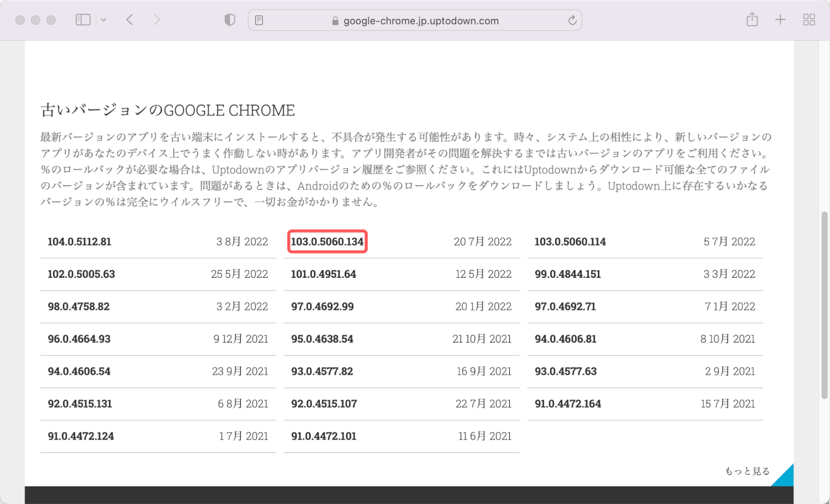View version 91.0.4472.124

coord(81,436)
